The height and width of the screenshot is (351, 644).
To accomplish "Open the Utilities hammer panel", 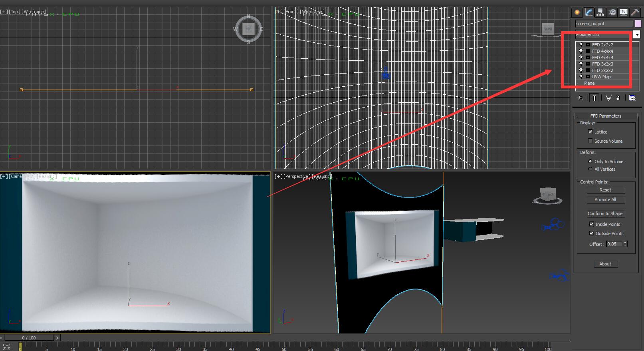I will tap(635, 12).
